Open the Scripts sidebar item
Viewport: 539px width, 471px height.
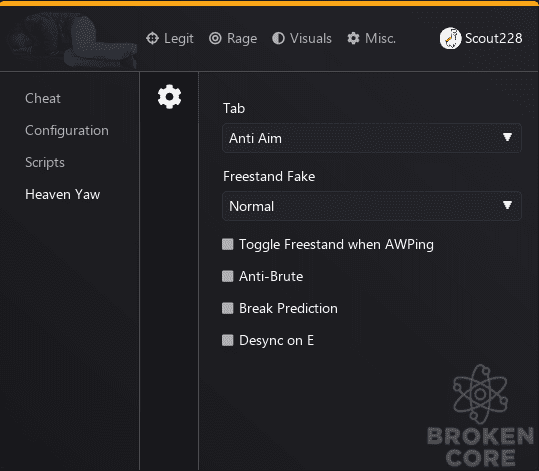pyautogui.click(x=45, y=162)
